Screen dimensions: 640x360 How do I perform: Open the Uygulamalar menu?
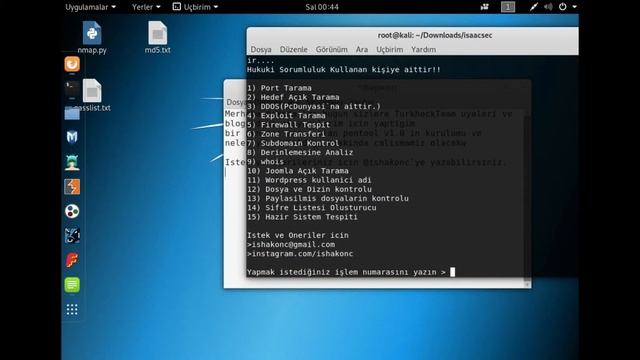pyautogui.click(x=90, y=7)
